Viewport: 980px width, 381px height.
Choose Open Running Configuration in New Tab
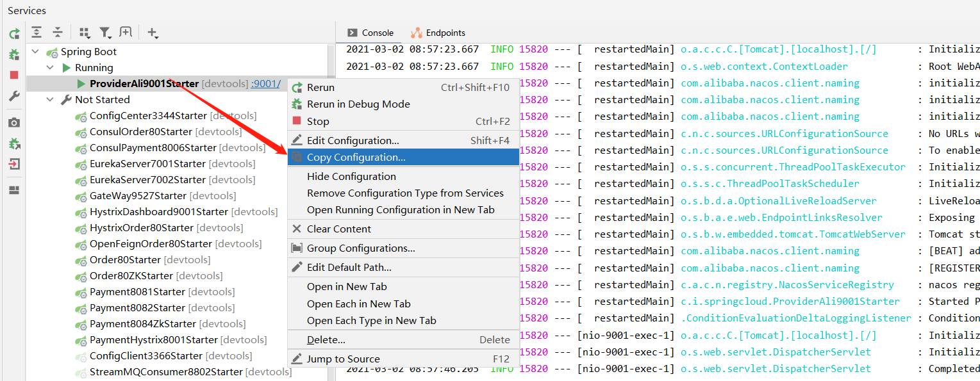tap(403, 210)
